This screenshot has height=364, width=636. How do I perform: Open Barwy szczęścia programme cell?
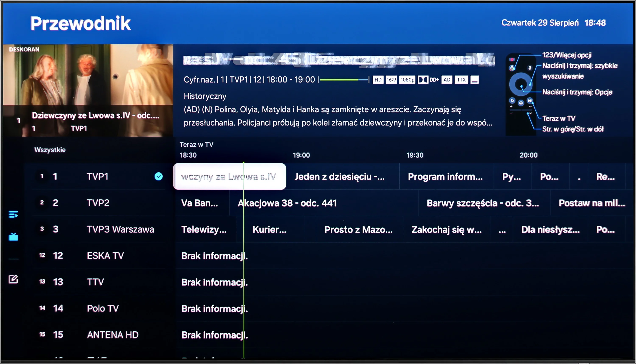[484, 203]
